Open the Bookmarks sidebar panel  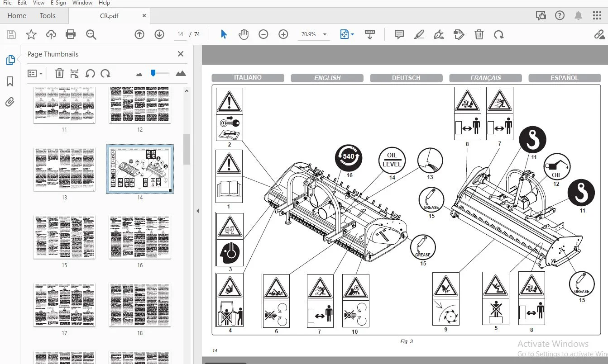[10, 81]
